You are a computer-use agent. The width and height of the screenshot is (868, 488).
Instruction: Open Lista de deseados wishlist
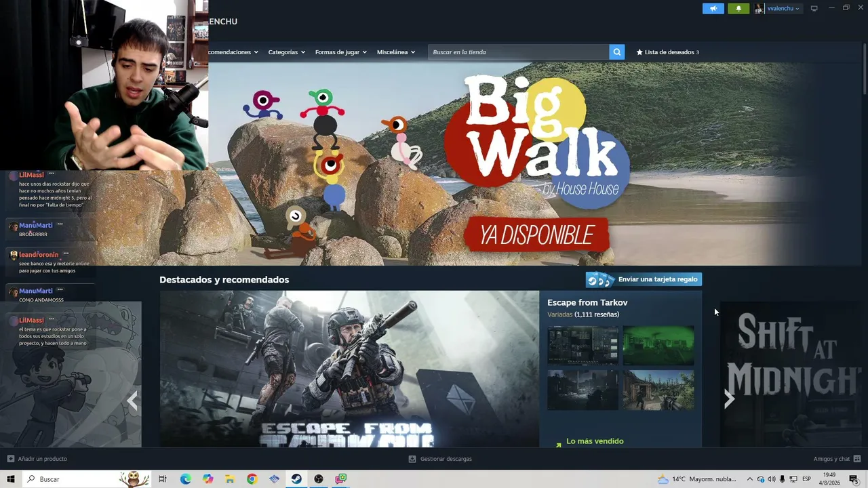[x=667, y=52]
